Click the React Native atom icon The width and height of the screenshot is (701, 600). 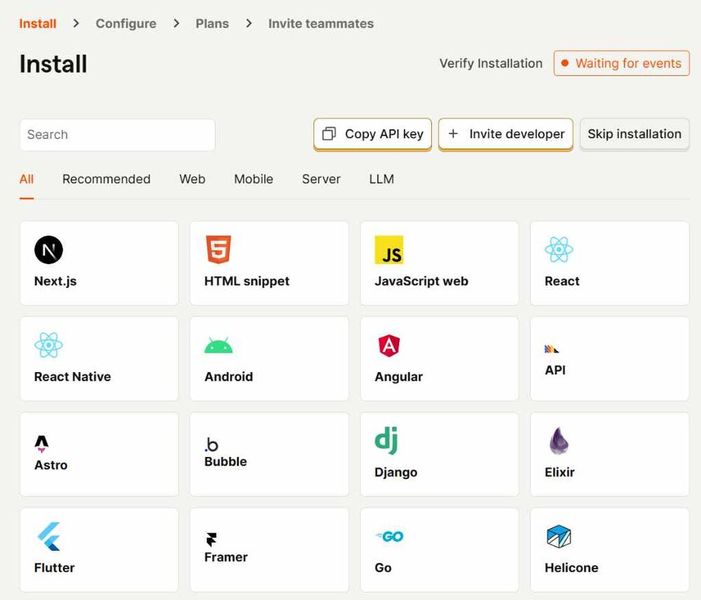point(48,345)
